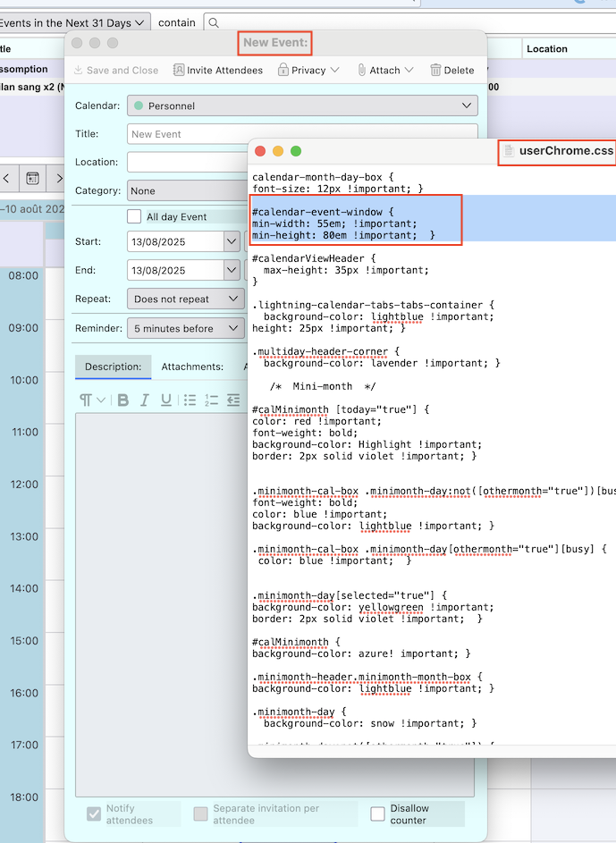Viewport: 616px width, 843px height.
Task: Enable the All day Event checkbox
Action: (x=134, y=216)
